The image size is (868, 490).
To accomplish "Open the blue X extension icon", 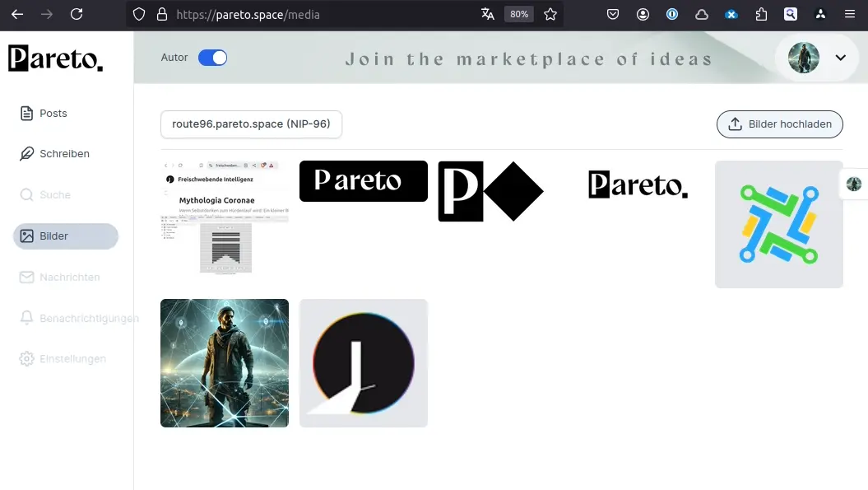I will [x=731, y=15].
